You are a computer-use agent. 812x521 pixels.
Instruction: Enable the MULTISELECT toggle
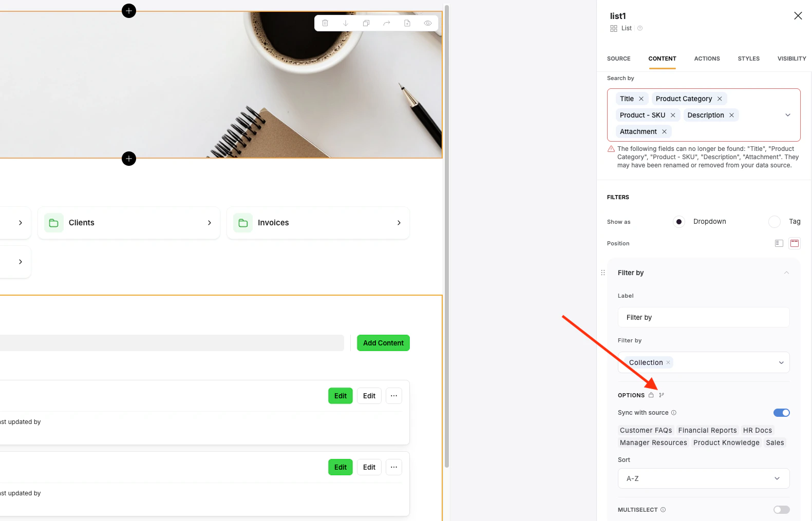tap(782, 510)
